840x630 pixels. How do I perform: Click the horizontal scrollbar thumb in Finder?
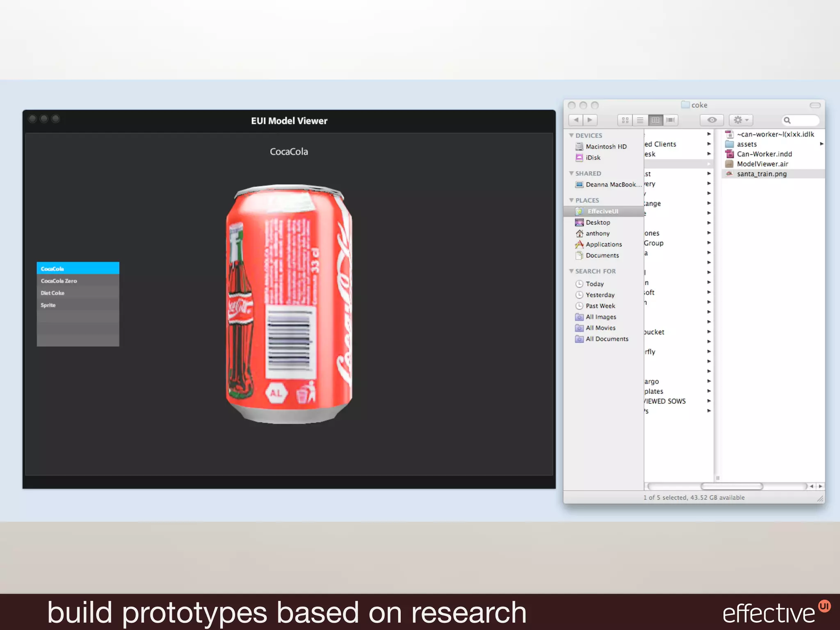tap(732, 486)
